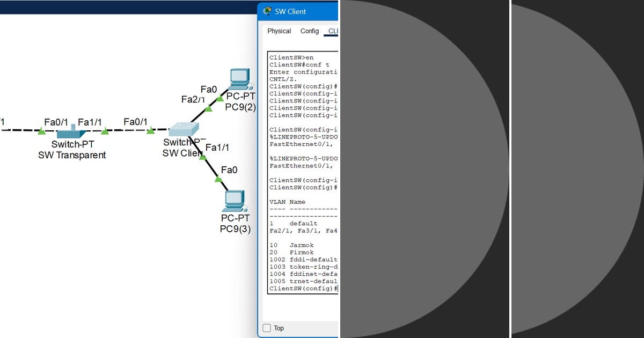The width and height of the screenshot is (644, 338).
Task: Click the ClientSW(config)# prompt line
Action: coord(302,288)
